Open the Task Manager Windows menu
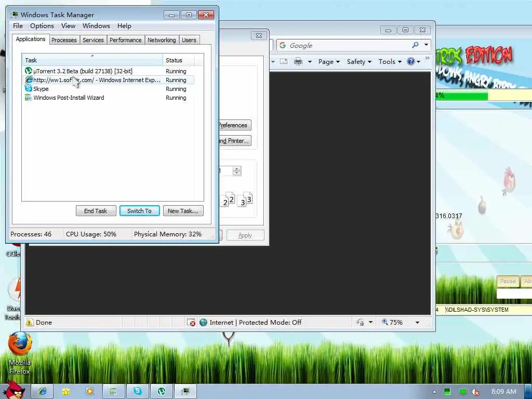Screen dimensions: 532x399 tap(96, 26)
